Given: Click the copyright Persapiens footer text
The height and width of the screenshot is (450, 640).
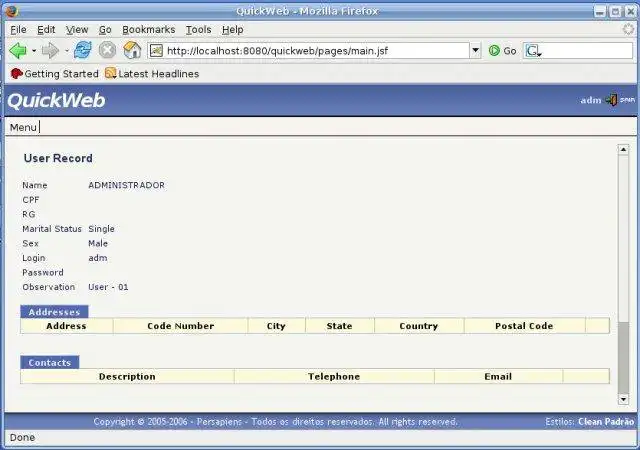Looking at the screenshot, I should click(x=276, y=422).
